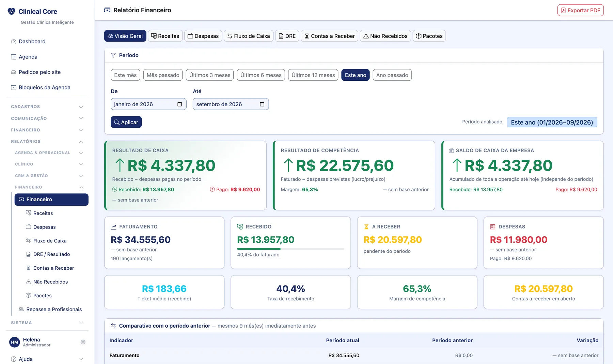The image size is (613, 364).
Task: Click the Exportar PDF button
Action: (x=580, y=10)
